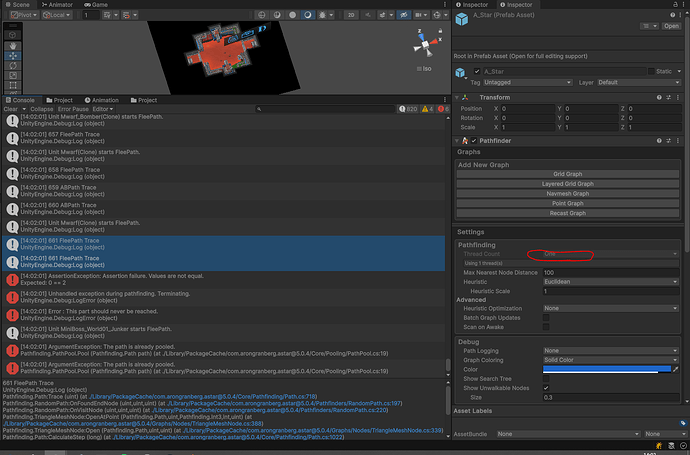
Task: Click the info message count filter 820
Action: click(408, 109)
